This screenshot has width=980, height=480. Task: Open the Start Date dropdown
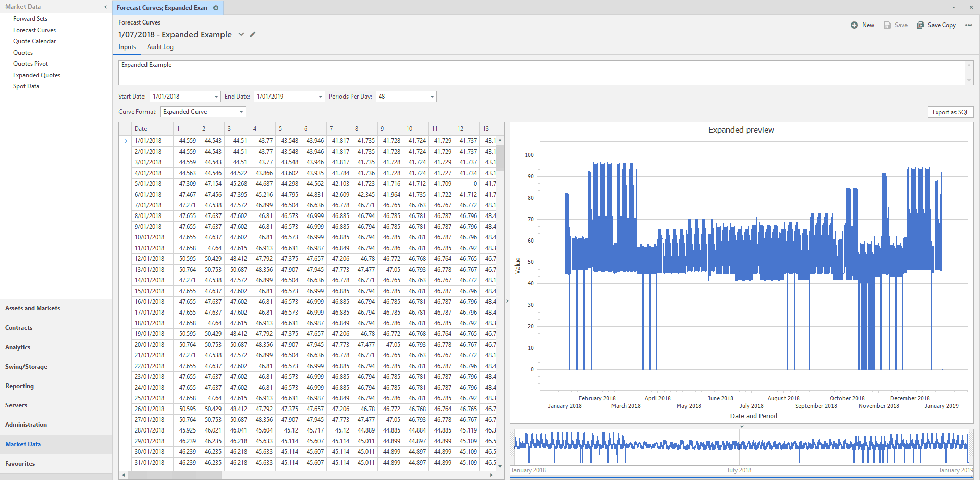(216, 97)
